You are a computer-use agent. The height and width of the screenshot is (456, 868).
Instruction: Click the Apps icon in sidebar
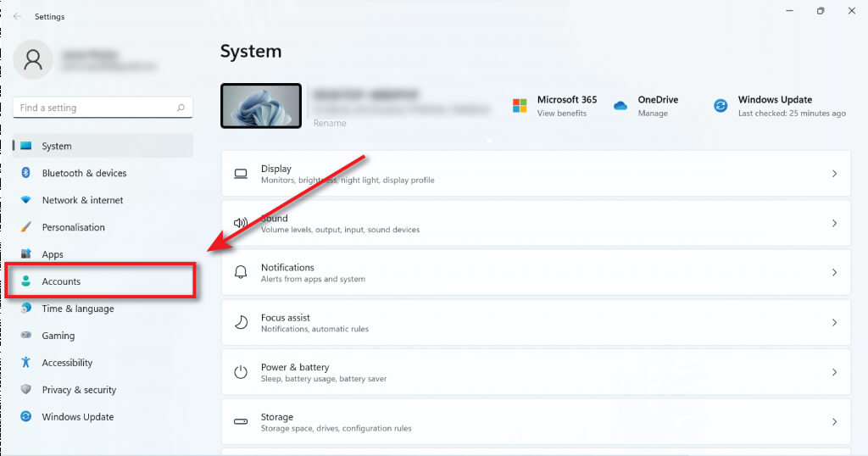[x=26, y=254]
